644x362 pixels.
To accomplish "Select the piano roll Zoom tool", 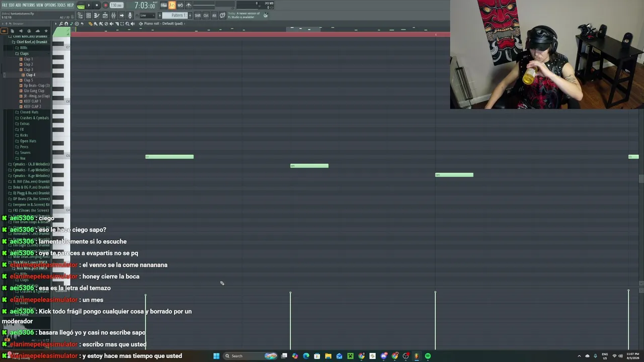I will pos(127,24).
